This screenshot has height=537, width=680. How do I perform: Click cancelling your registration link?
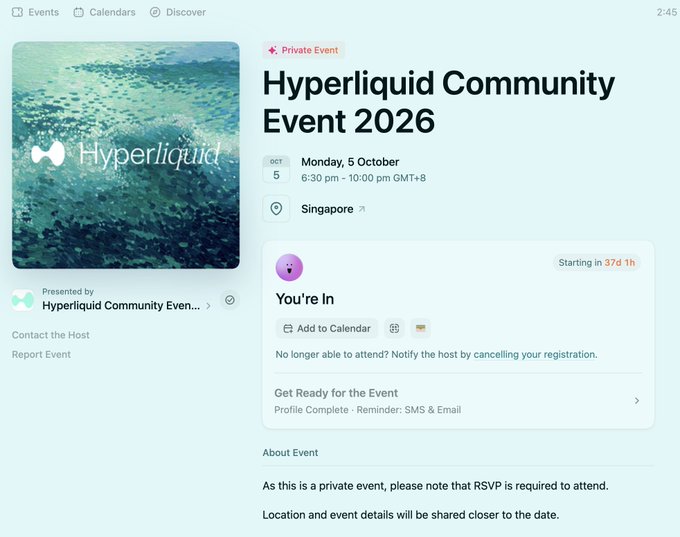(x=534, y=354)
